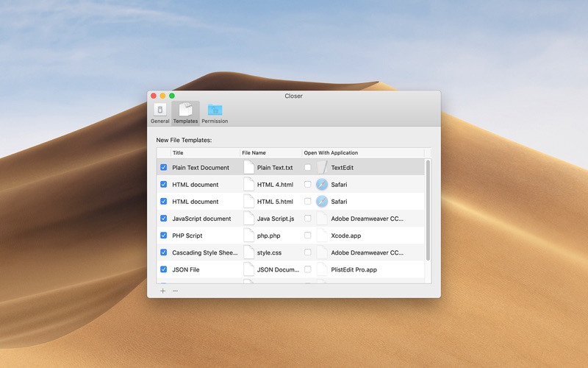Viewport: 588px width, 368px height.
Task: Check open-with box for style.css row
Action: pos(307,252)
